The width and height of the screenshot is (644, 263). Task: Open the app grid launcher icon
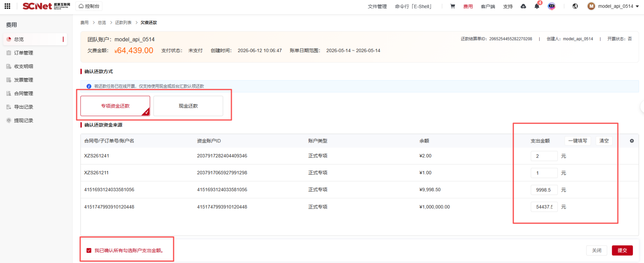coord(7,6)
